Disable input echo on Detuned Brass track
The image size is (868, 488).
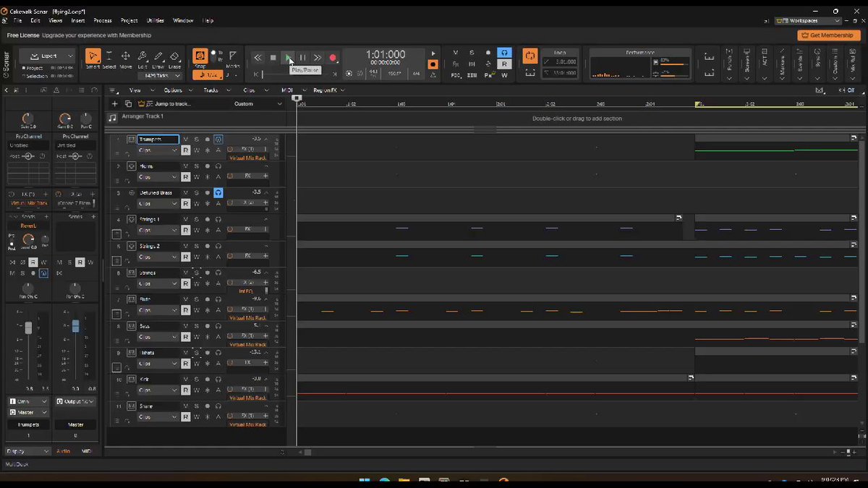(218, 193)
